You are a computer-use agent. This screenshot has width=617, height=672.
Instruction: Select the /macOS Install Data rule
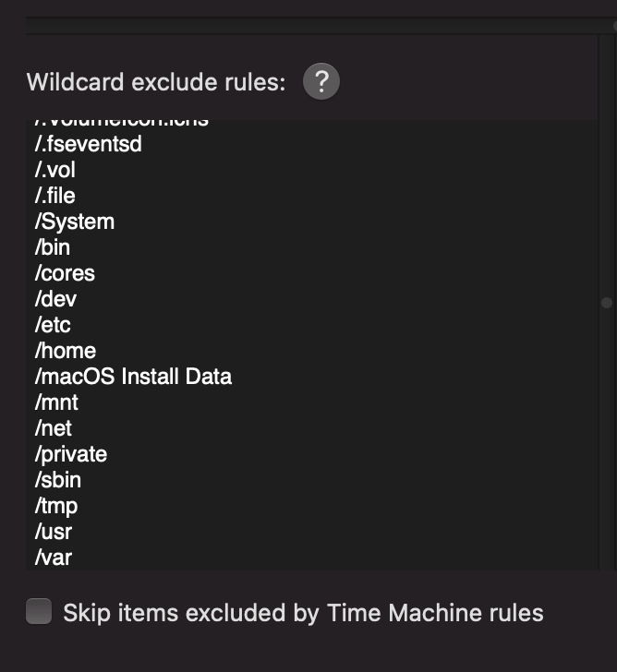click(x=133, y=377)
